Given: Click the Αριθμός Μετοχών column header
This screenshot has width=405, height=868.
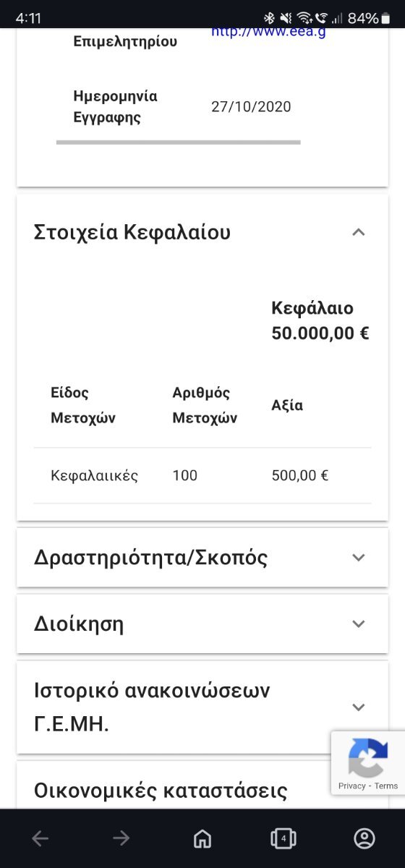Looking at the screenshot, I should coord(205,406).
